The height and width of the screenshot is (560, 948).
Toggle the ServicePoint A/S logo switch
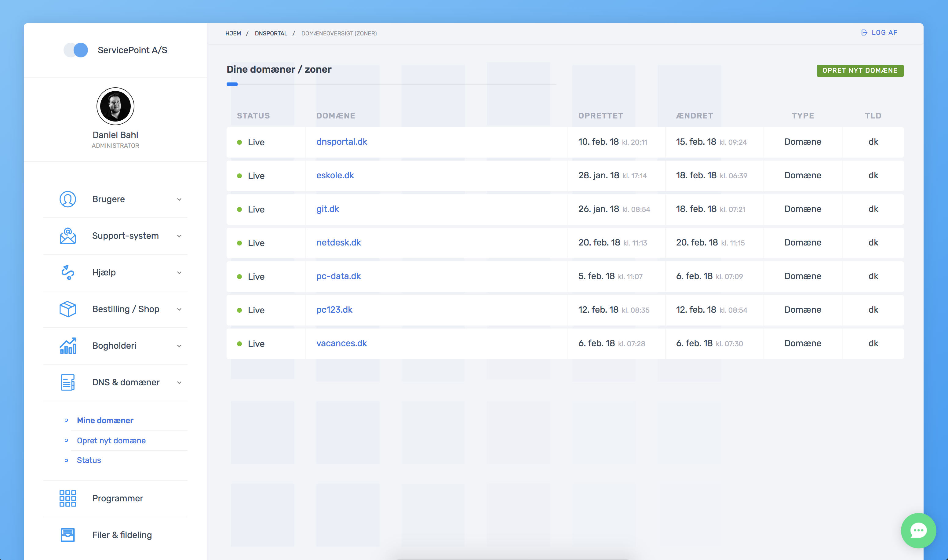pos(76,50)
